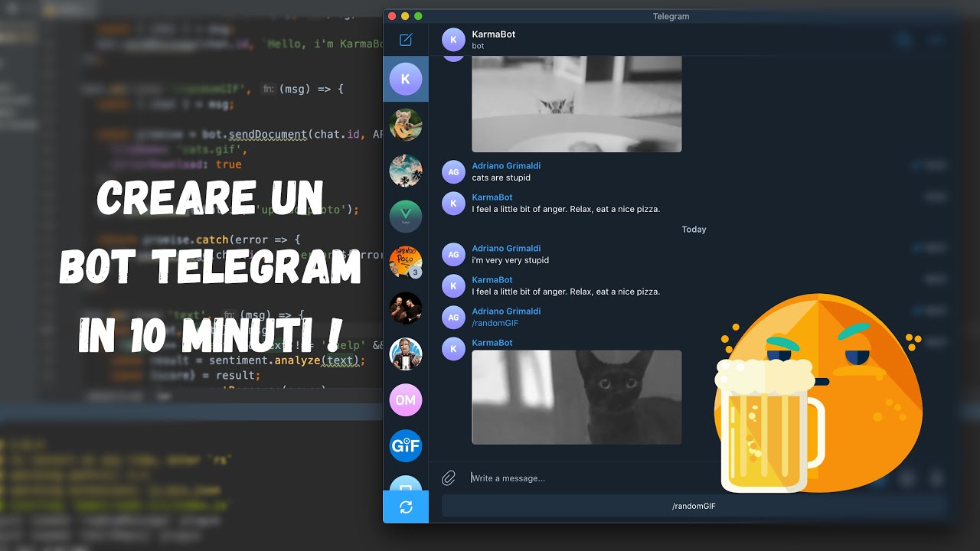
Task: Click Adriano Grimaldi name above 'cats are stupid'
Action: click(506, 166)
